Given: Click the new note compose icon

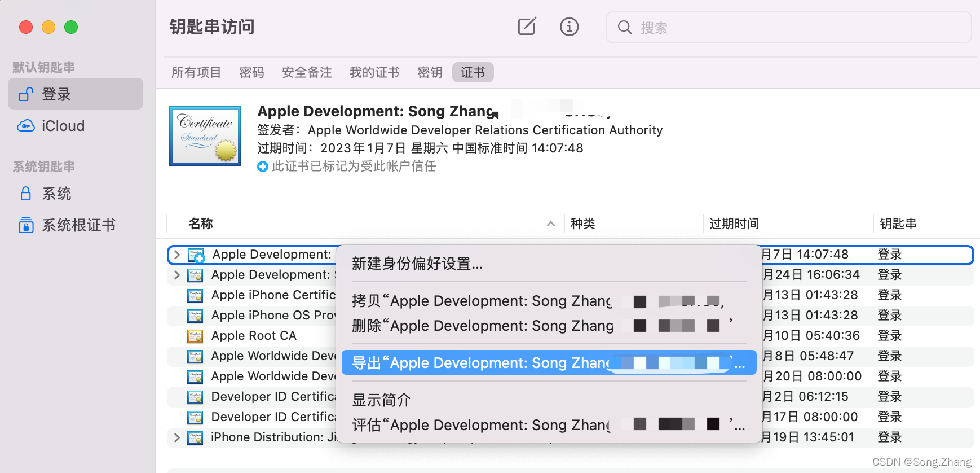Looking at the screenshot, I should (x=527, y=27).
